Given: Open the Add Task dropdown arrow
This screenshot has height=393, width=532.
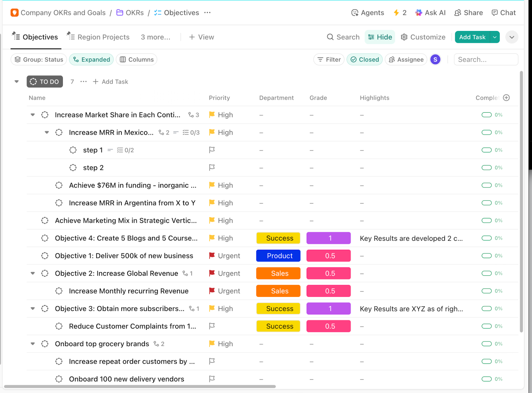Looking at the screenshot, I should click(x=494, y=37).
